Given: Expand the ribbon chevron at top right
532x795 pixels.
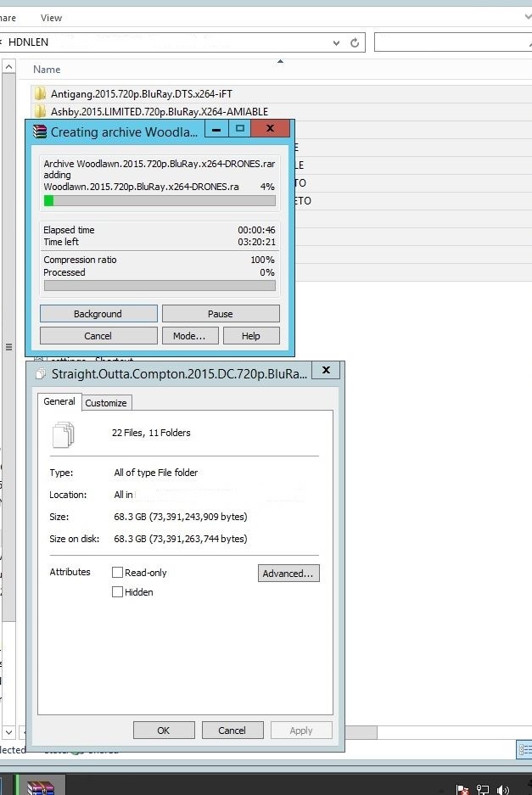Looking at the screenshot, I should (528, 17).
